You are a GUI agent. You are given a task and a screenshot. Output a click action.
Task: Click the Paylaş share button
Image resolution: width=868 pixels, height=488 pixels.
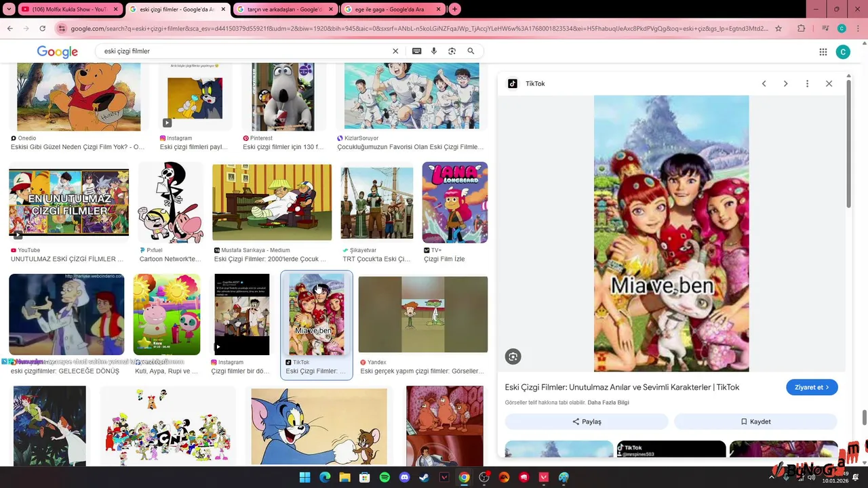[587, 422]
